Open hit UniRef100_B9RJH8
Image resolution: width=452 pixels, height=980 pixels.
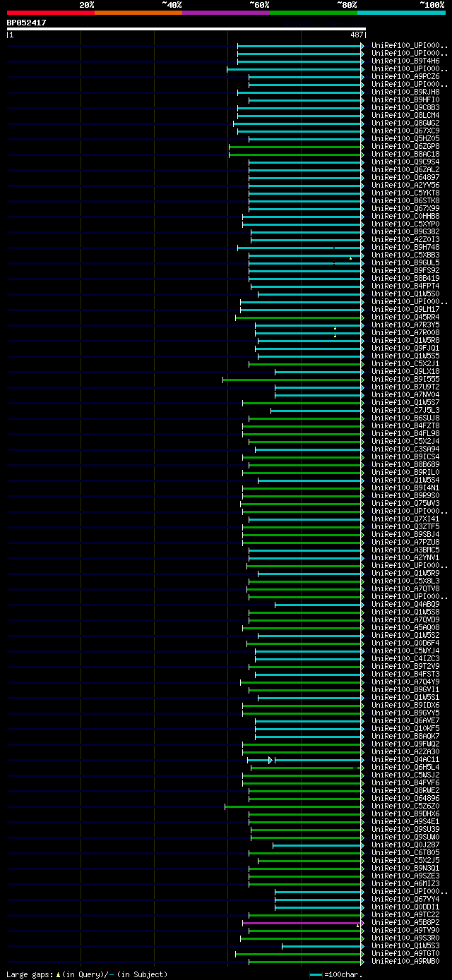(405, 92)
